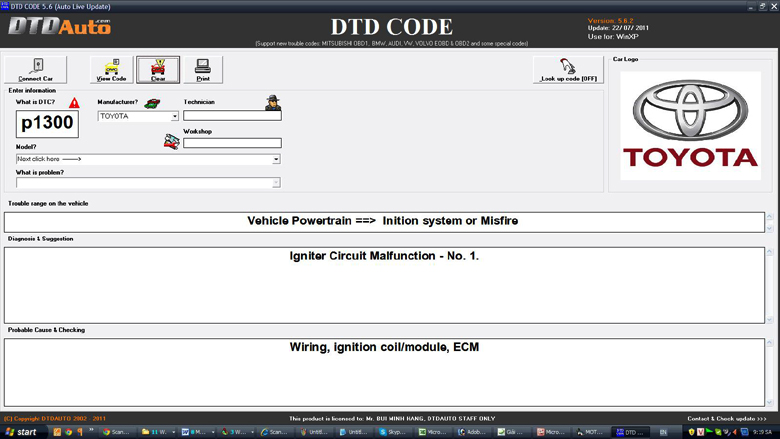The height and width of the screenshot is (439, 780).
Task: Switch to Excel 'Micro...' taskbar item
Action: point(434,432)
